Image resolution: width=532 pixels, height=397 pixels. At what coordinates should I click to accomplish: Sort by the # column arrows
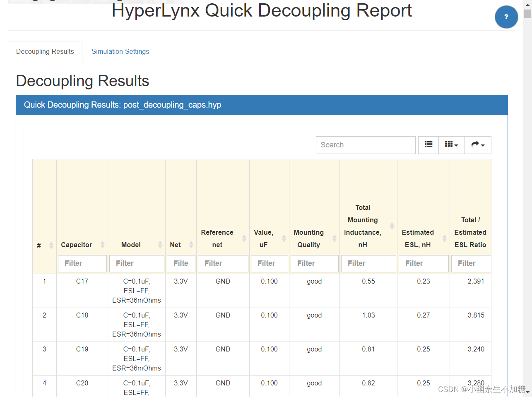tap(51, 245)
